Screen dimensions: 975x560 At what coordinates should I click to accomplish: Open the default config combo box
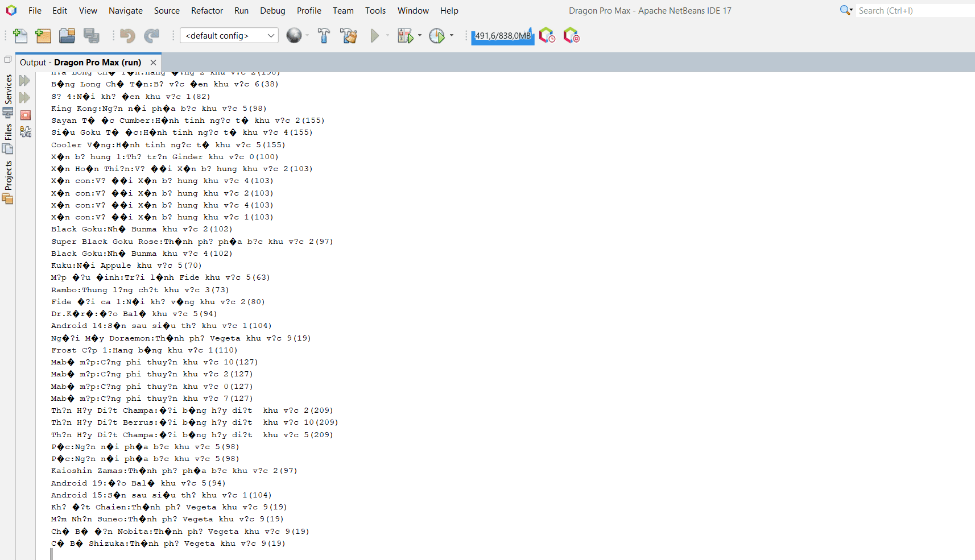[229, 35]
